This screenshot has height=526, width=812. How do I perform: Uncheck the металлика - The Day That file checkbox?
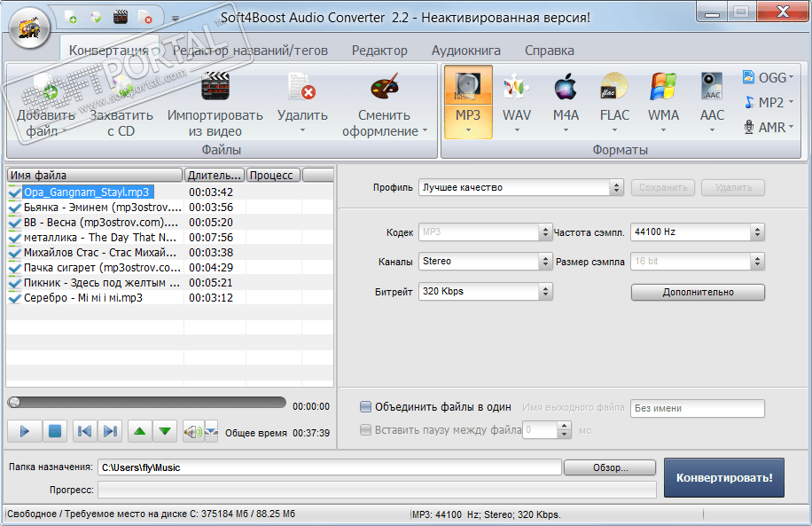point(15,238)
